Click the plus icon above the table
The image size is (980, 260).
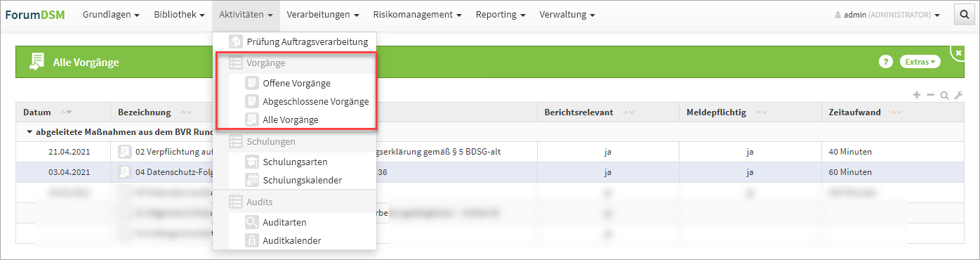pos(916,95)
